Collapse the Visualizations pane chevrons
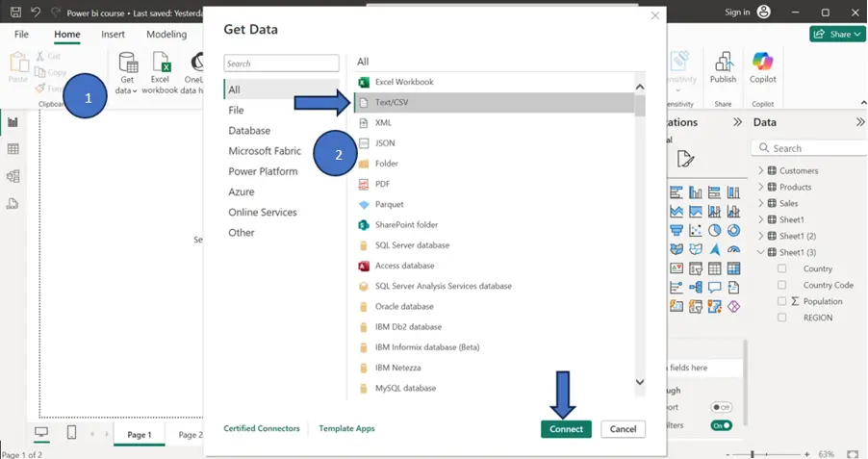The width and height of the screenshot is (868, 459). tap(737, 122)
